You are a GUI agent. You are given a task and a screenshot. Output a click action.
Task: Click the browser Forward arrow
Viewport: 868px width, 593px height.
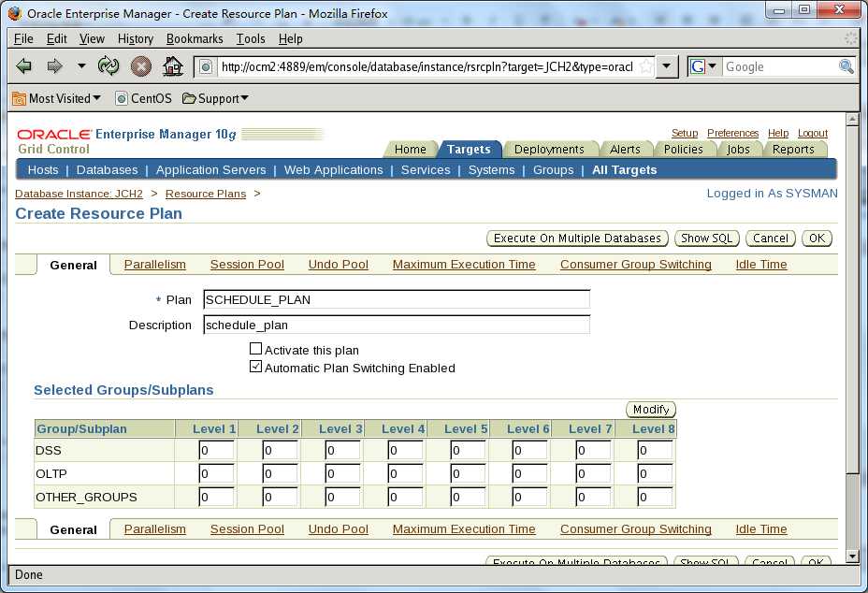click(54, 66)
